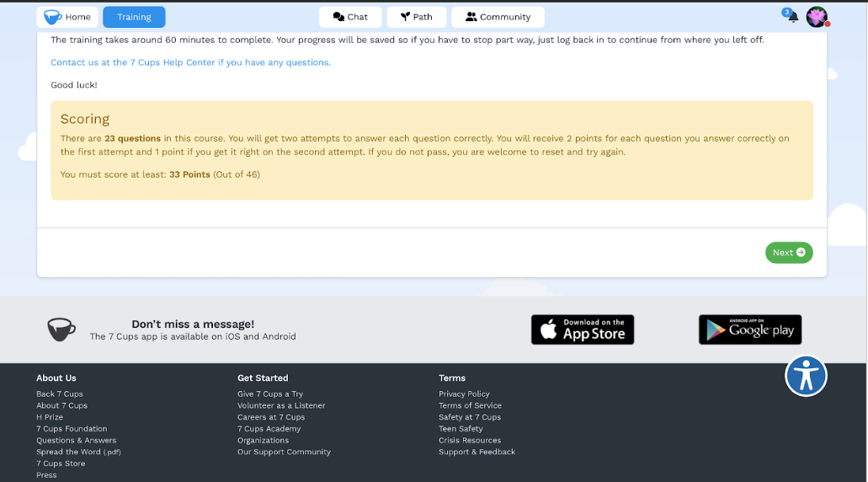This screenshot has width=868, height=482.
Task: Follow the 7 Cups Help Center contact link
Action: [x=190, y=62]
